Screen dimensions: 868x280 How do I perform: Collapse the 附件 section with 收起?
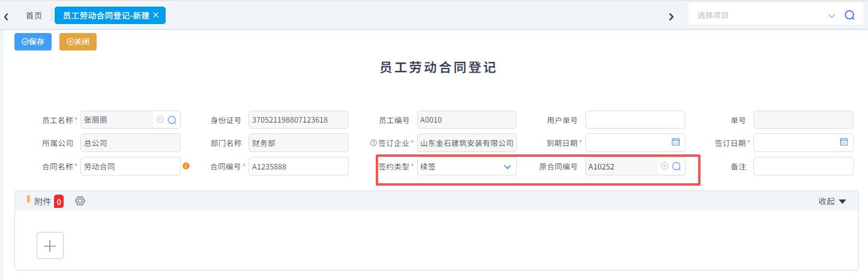point(832,201)
